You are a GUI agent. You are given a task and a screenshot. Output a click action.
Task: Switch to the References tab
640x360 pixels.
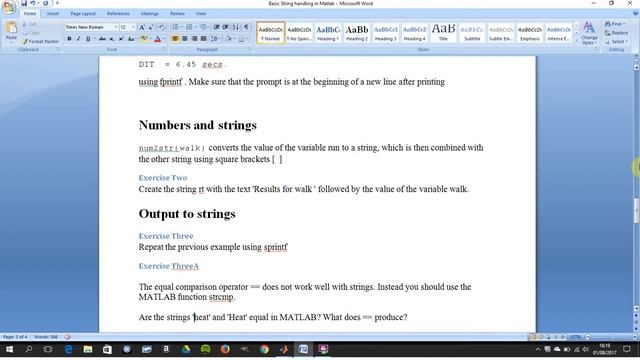pos(118,13)
